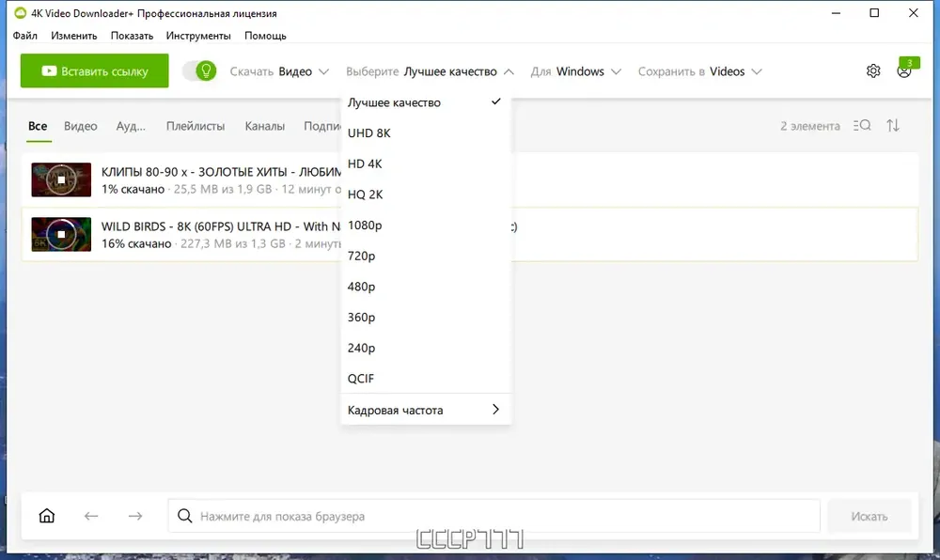Click the browser back arrow
This screenshot has height=560, width=940.
click(x=91, y=516)
